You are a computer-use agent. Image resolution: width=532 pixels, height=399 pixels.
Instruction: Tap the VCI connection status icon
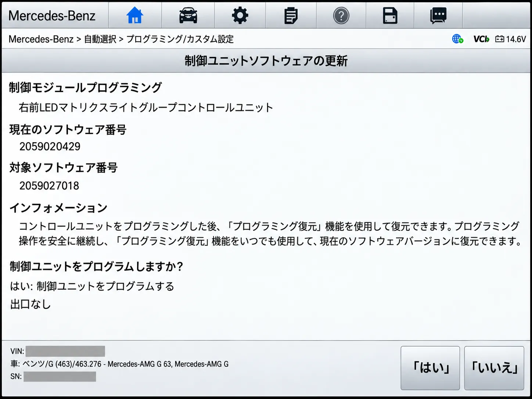(x=481, y=39)
